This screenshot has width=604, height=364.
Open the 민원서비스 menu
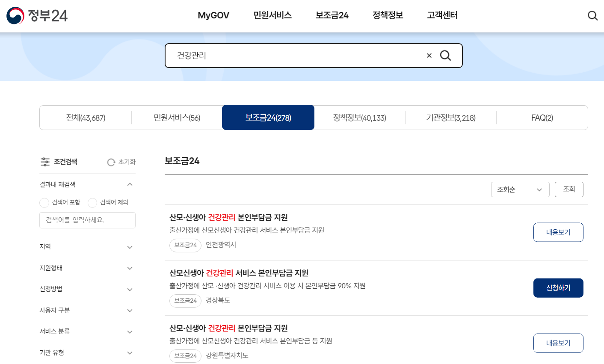[x=272, y=15]
